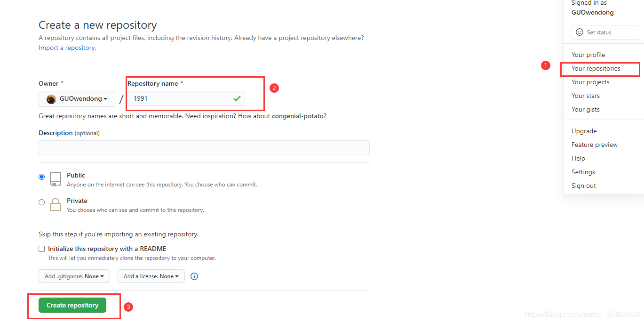Open Your profile from the user menu

(588, 55)
